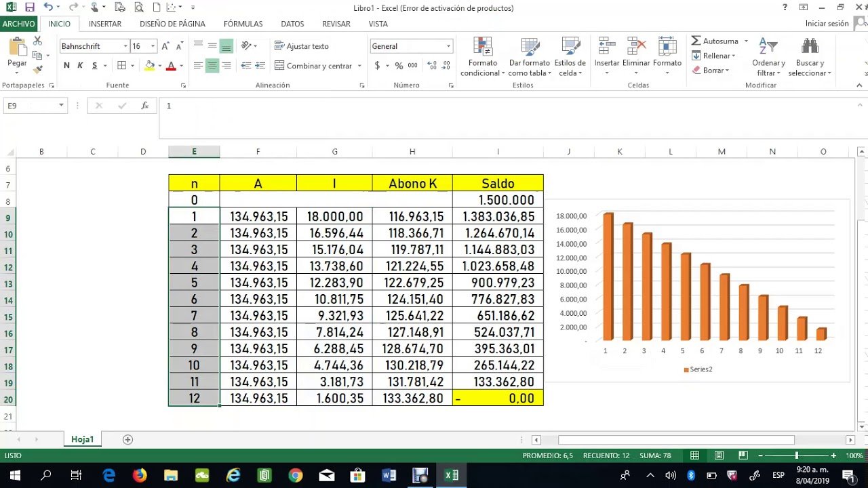The height and width of the screenshot is (488, 868).
Task: Toggle center alignment in Alineación group
Action: click(213, 66)
